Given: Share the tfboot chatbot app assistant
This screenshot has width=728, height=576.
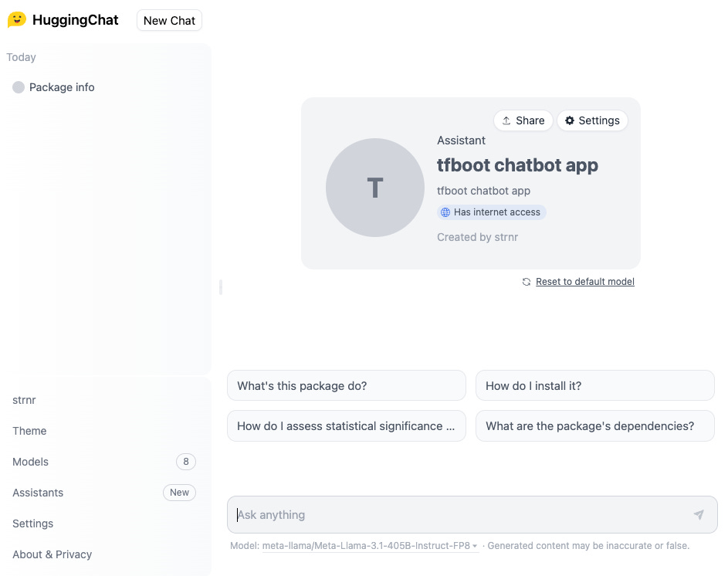Looking at the screenshot, I should tap(523, 120).
